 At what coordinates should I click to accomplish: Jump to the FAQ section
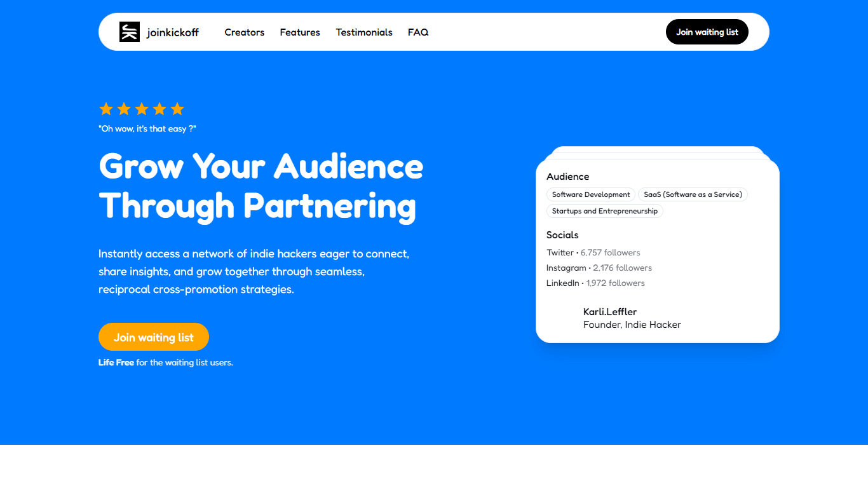(418, 32)
